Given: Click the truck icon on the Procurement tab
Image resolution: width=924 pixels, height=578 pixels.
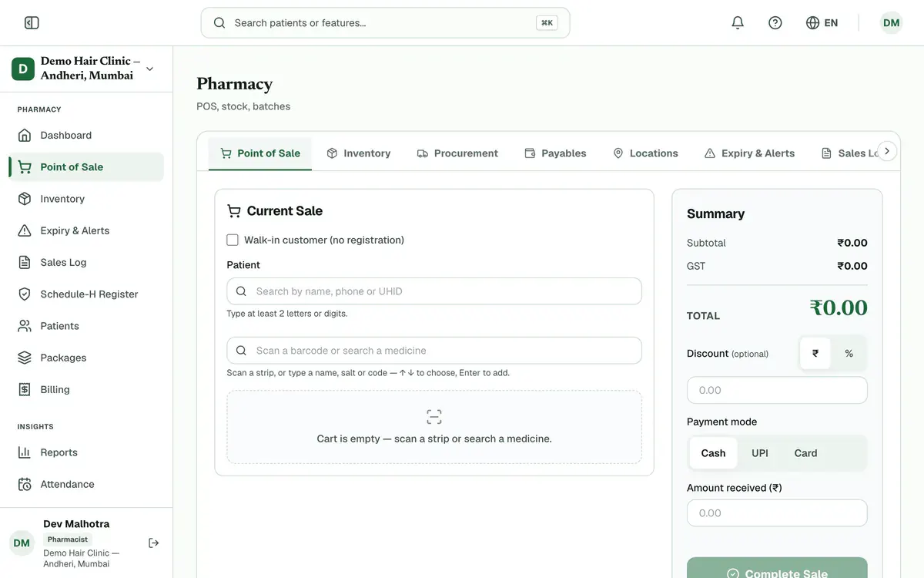Looking at the screenshot, I should coord(423,153).
